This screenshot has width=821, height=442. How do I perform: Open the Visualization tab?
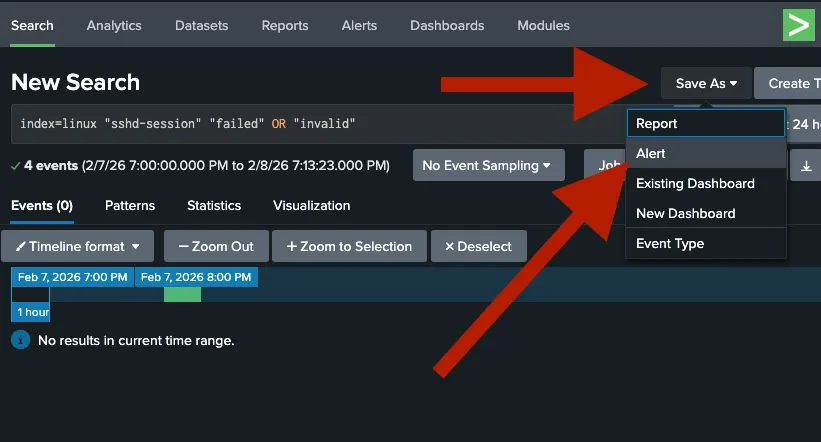[x=311, y=206]
